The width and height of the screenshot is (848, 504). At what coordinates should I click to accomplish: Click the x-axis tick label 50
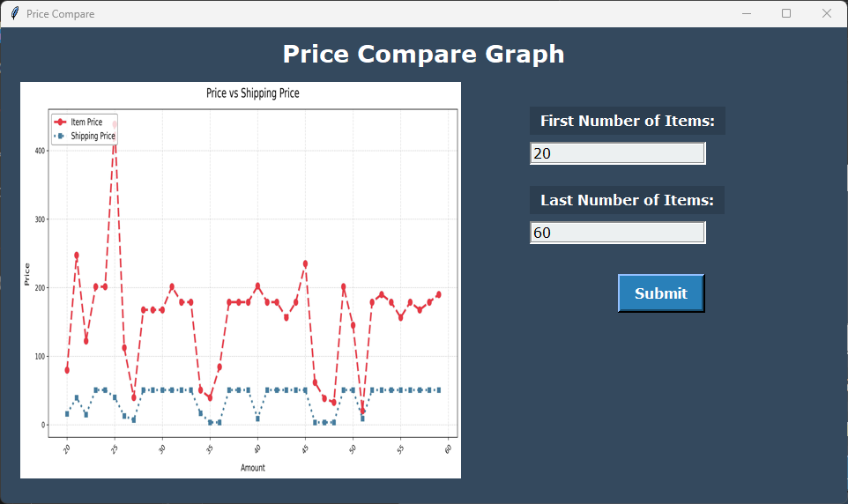coord(353,448)
